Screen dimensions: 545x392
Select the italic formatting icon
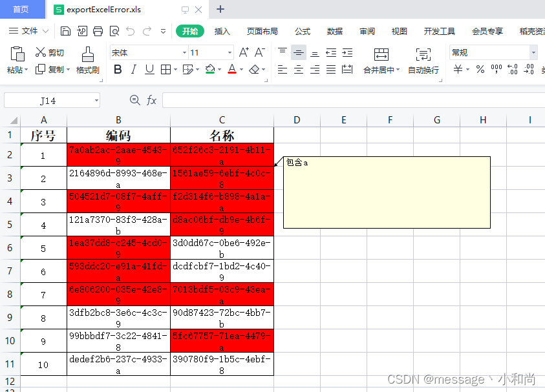tap(133, 70)
